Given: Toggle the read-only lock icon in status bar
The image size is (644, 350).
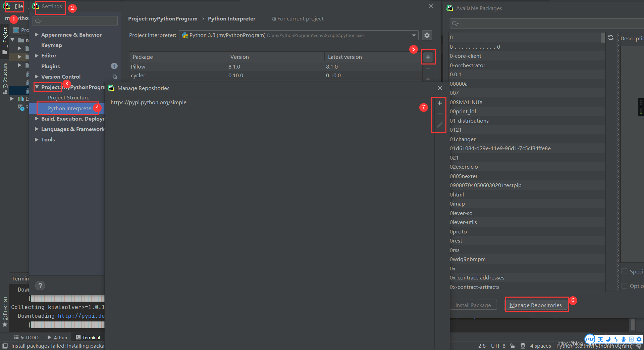Looking at the screenshot, I should tap(512, 346).
